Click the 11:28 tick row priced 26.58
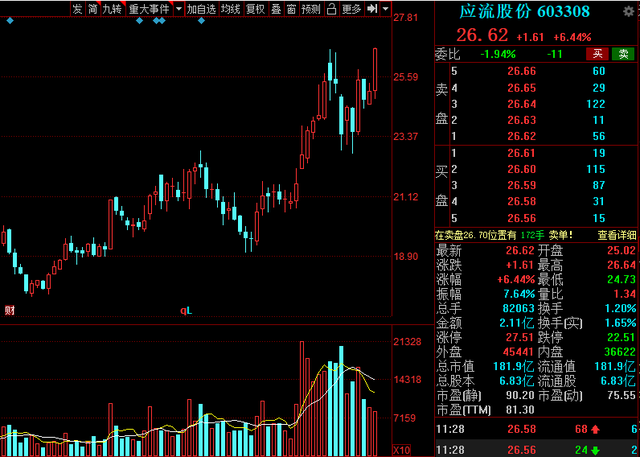The image size is (640, 457). coord(537,429)
